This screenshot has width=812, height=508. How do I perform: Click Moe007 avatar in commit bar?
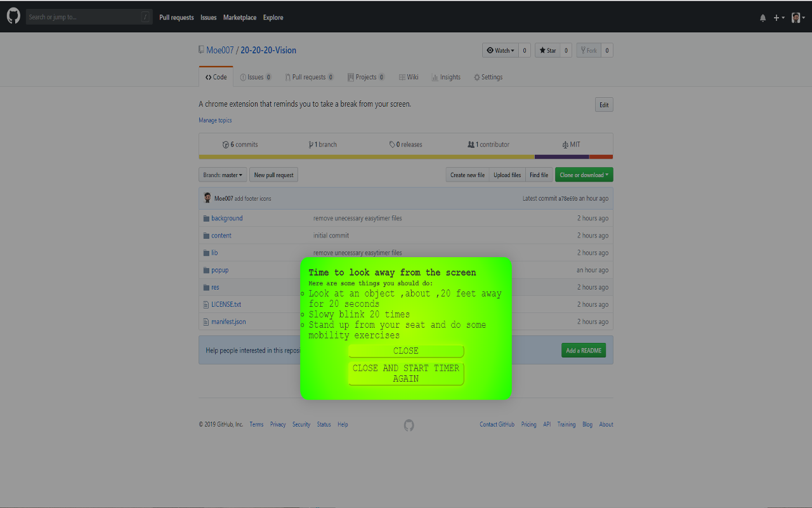[207, 198]
